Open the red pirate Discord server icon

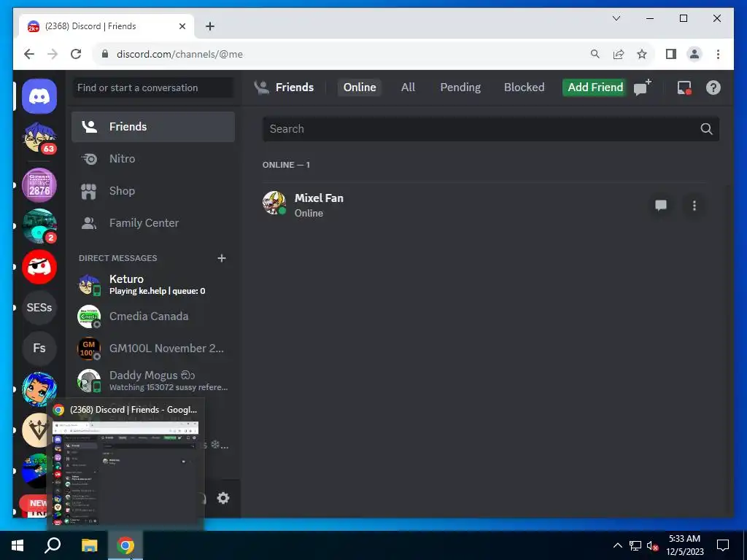39,267
